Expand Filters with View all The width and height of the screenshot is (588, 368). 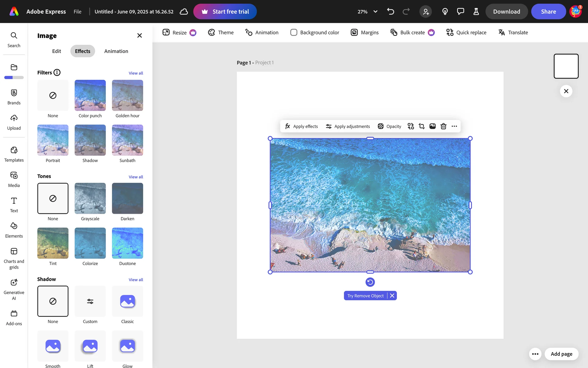pyautogui.click(x=136, y=73)
